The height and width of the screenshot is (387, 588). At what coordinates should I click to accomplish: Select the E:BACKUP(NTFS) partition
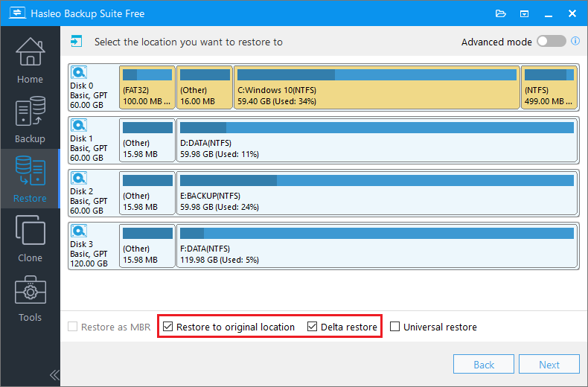click(x=376, y=192)
